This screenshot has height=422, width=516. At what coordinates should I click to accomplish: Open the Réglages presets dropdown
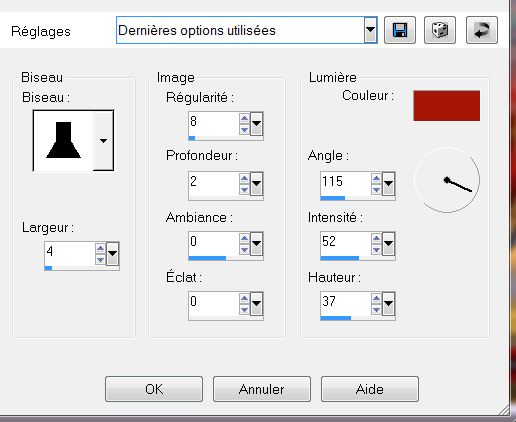[370, 30]
